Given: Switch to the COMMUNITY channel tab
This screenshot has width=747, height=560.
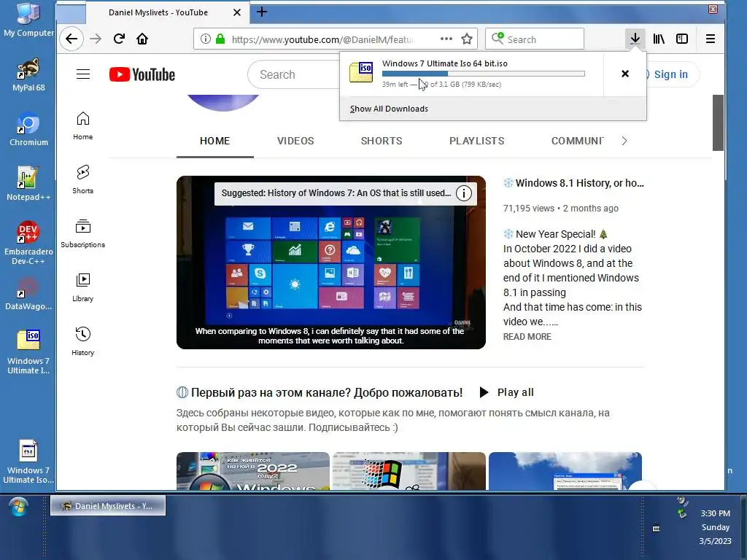Looking at the screenshot, I should point(577,141).
